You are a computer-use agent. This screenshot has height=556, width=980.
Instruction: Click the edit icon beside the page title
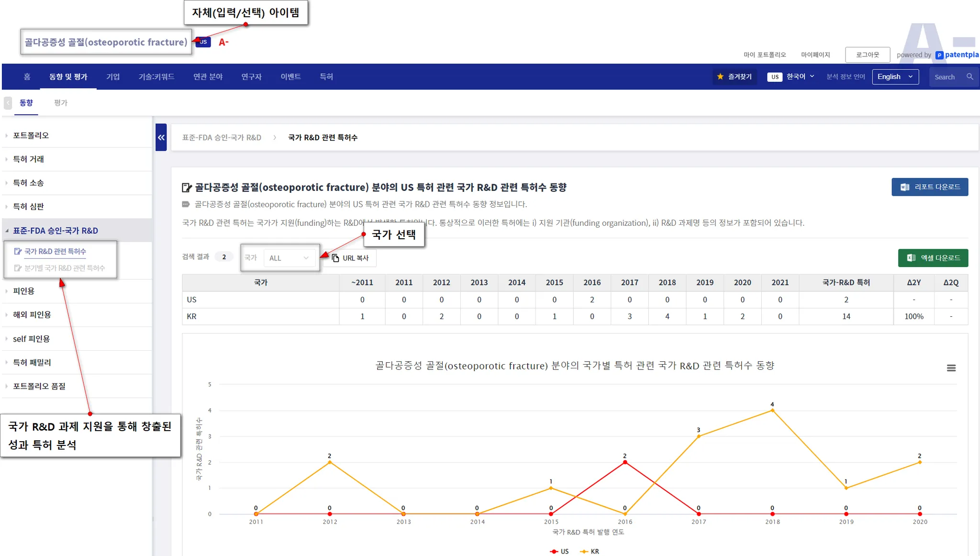point(187,188)
